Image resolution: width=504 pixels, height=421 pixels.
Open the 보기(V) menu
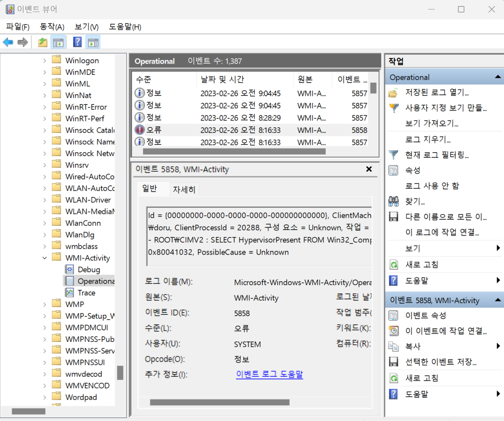(x=87, y=27)
